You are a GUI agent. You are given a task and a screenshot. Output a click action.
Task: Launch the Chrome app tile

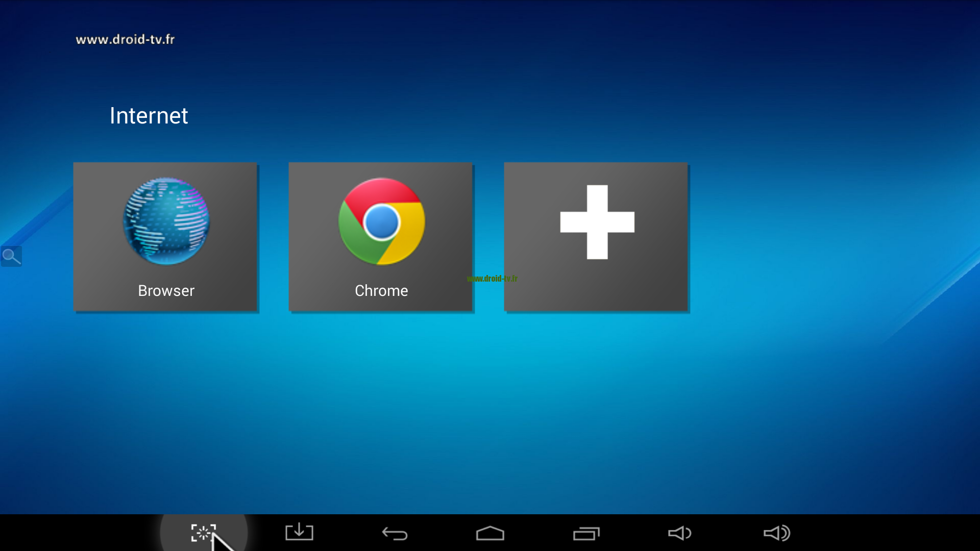click(380, 237)
